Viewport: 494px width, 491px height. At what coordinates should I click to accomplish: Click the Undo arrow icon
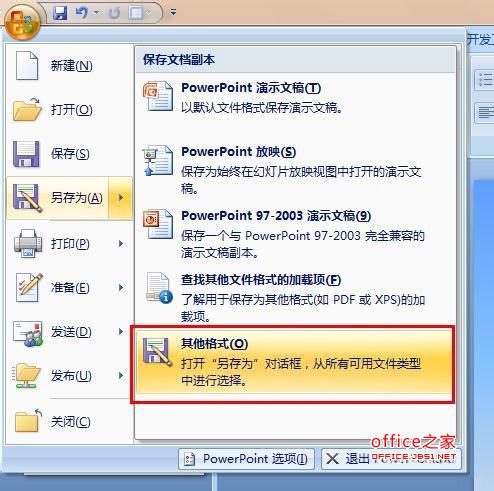82,13
